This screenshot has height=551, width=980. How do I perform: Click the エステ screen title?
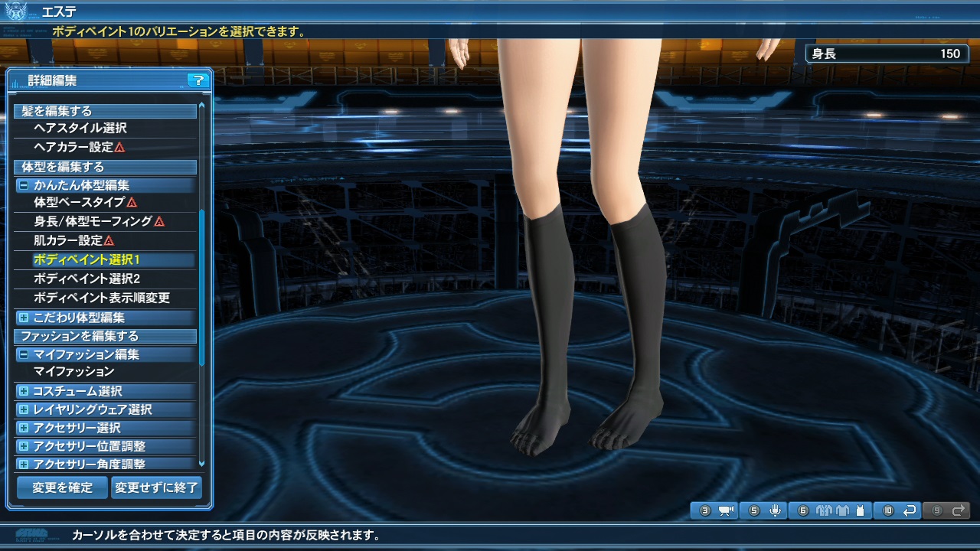tap(59, 11)
